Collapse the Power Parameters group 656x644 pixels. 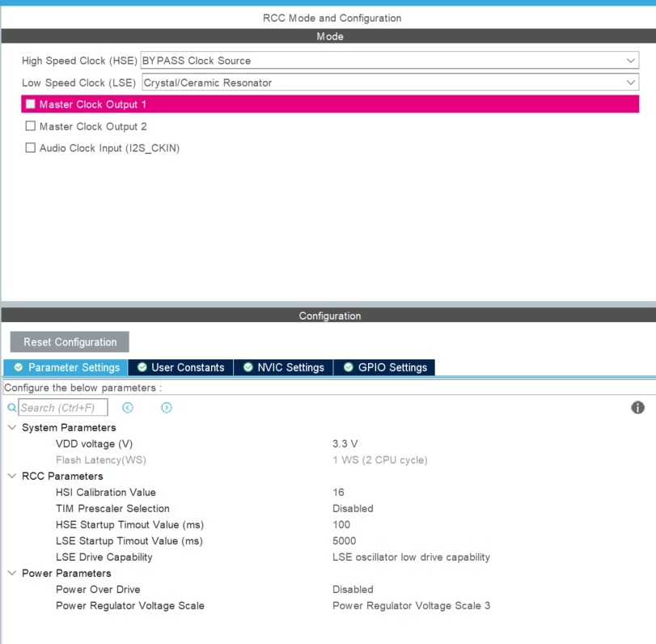(12, 573)
